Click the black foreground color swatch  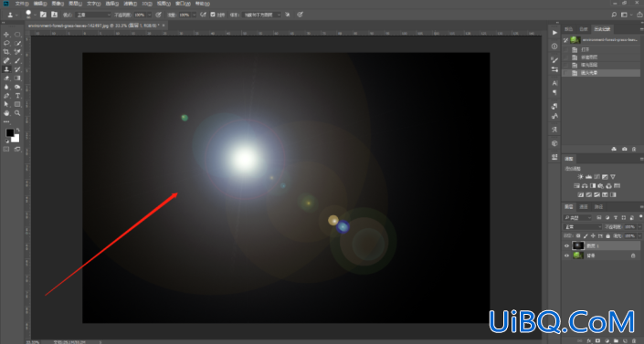coord(9,132)
